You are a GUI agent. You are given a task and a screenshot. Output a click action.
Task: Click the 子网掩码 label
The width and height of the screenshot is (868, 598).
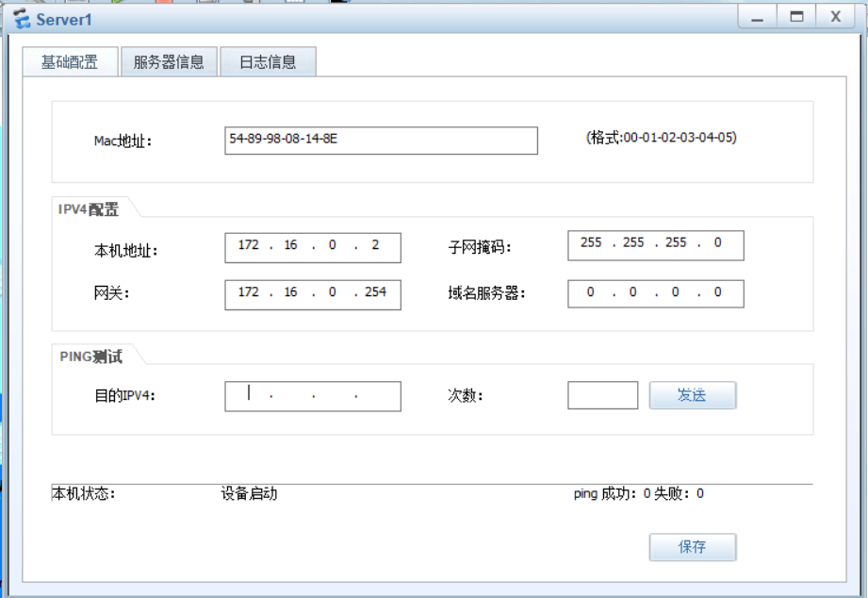480,246
